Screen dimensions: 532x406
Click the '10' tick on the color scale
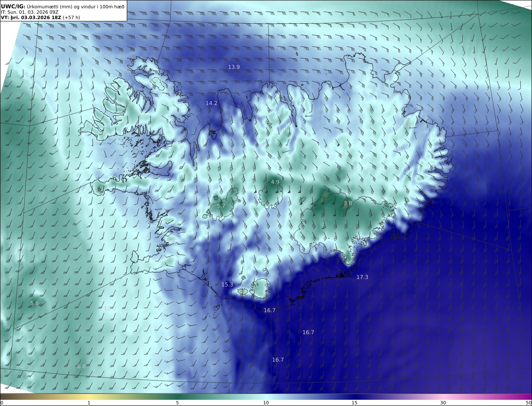coord(266,403)
